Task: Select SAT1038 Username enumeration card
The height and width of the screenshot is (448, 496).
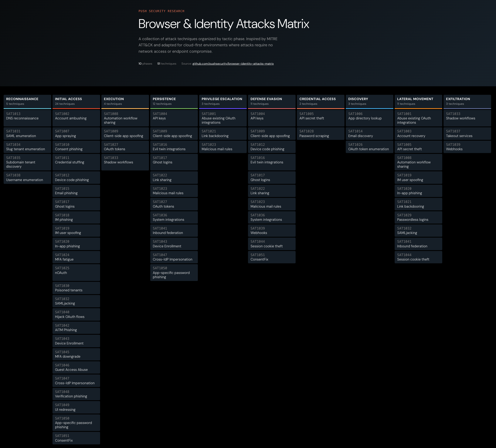Action: pos(27,178)
